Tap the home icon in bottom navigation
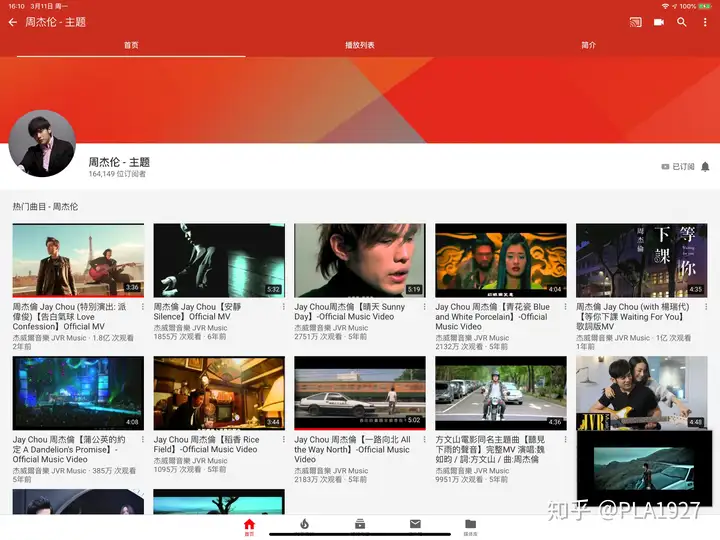This screenshot has width=720, height=540. (x=249, y=526)
